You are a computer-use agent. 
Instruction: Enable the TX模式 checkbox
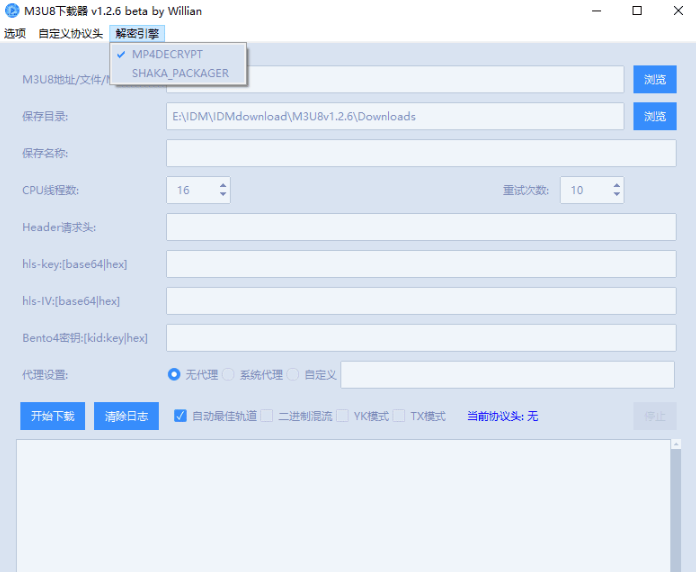pyautogui.click(x=399, y=416)
